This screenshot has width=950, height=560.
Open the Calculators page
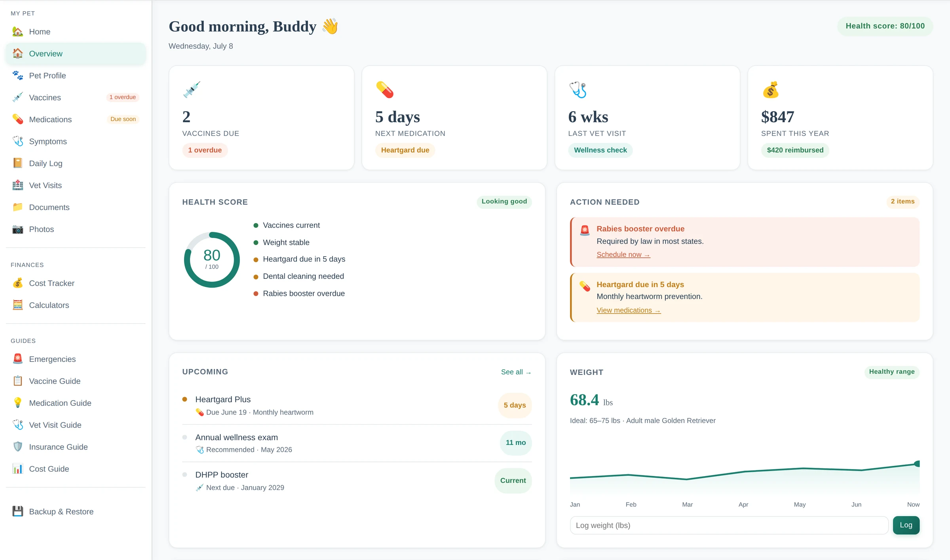pos(76,305)
